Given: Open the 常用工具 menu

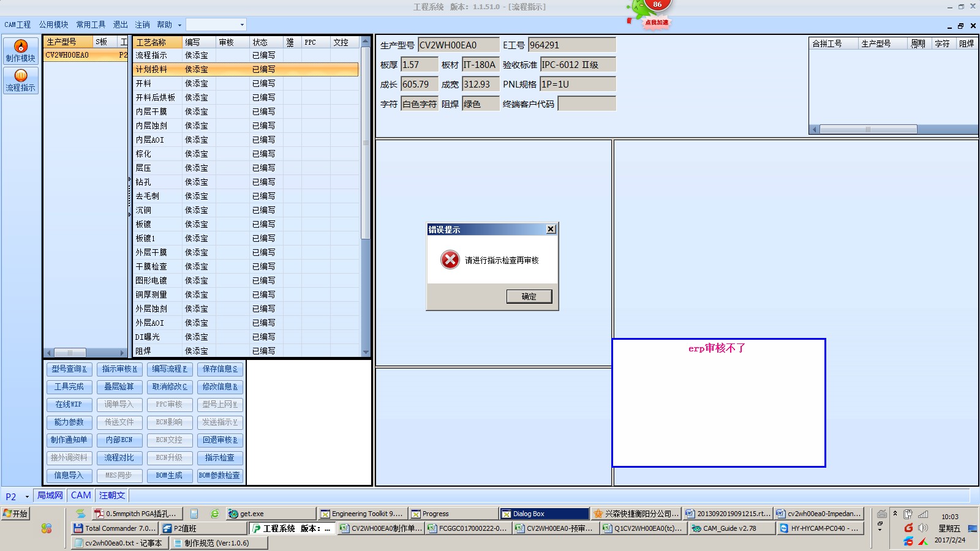Looking at the screenshot, I should point(91,24).
